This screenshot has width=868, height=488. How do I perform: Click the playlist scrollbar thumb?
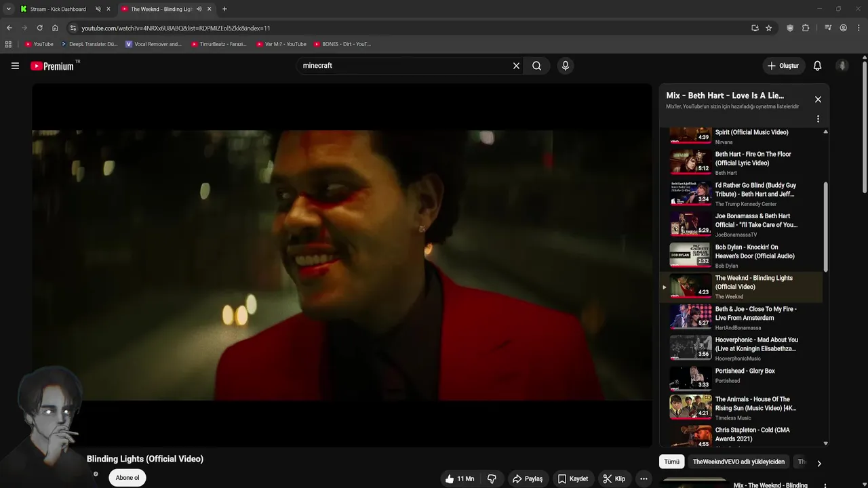[825, 227]
